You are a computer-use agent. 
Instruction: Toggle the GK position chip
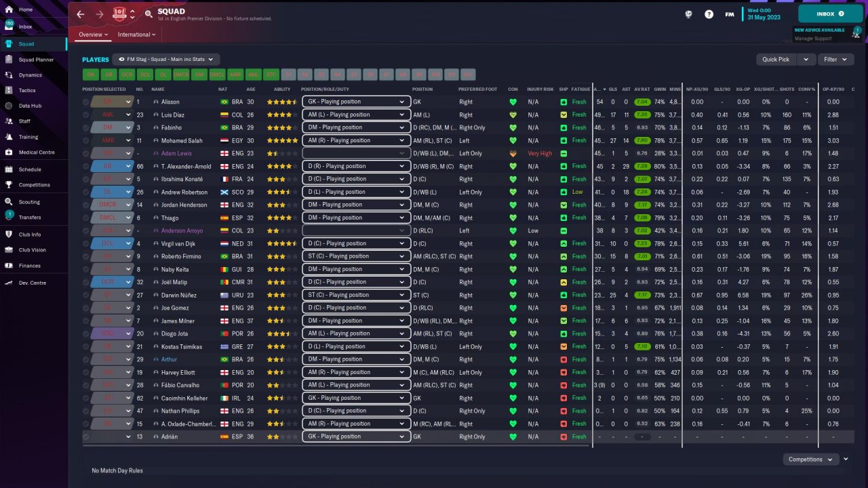pyautogui.click(x=90, y=75)
